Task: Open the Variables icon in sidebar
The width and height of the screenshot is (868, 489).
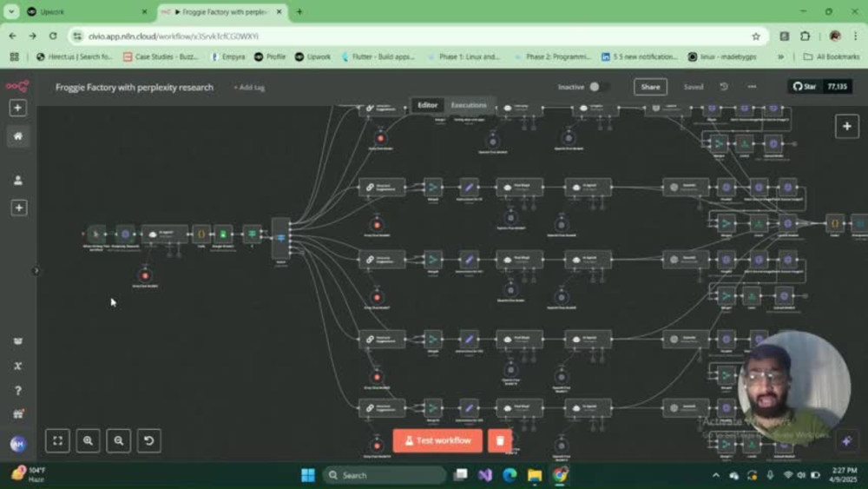Action: tap(17, 366)
